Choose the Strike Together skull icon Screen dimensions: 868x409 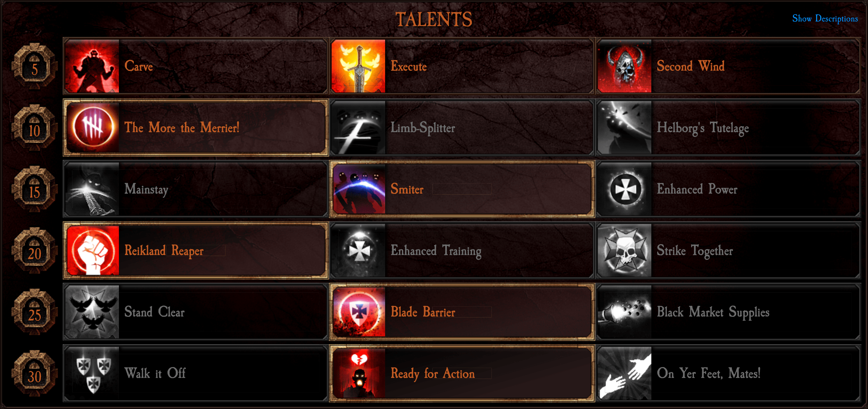[x=624, y=250]
